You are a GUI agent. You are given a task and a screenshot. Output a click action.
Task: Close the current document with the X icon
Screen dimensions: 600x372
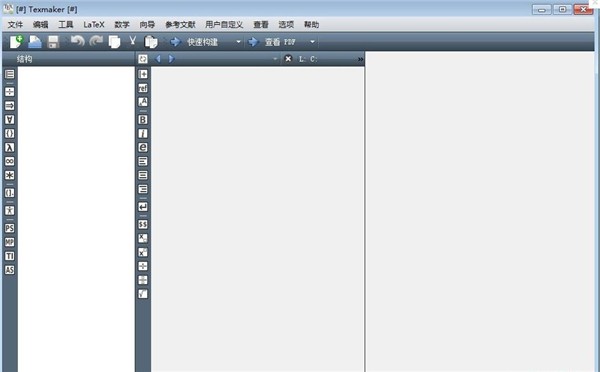[x=288, y=59]
